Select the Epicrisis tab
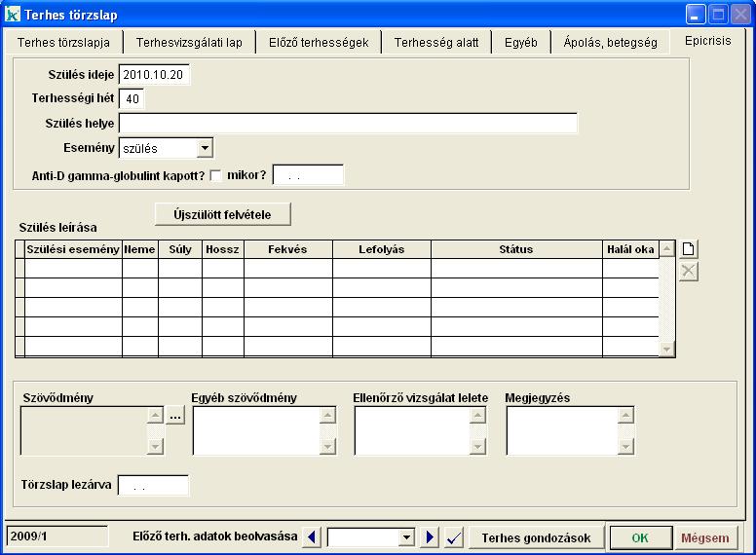Screen dimensions: 756x555 tap(708, 41)
